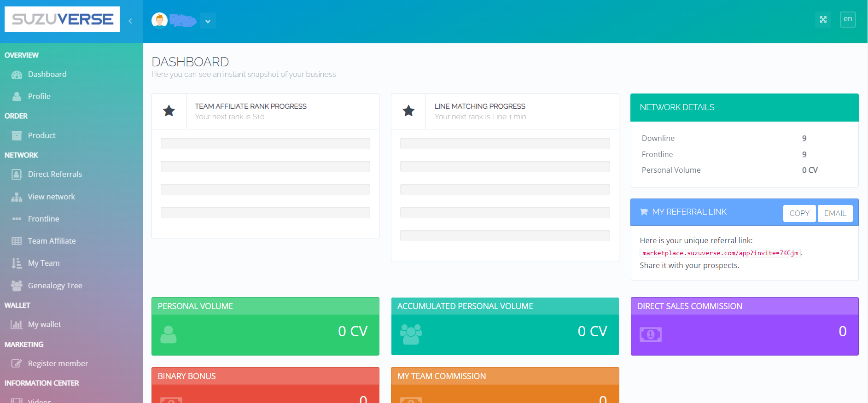Click the user avatar picture
The image size is (868, 403).
[x=159, y=21]
